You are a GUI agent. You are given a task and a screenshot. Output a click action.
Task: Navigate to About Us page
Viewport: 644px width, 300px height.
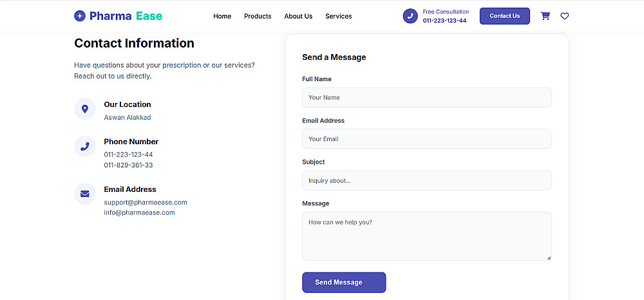298,16
